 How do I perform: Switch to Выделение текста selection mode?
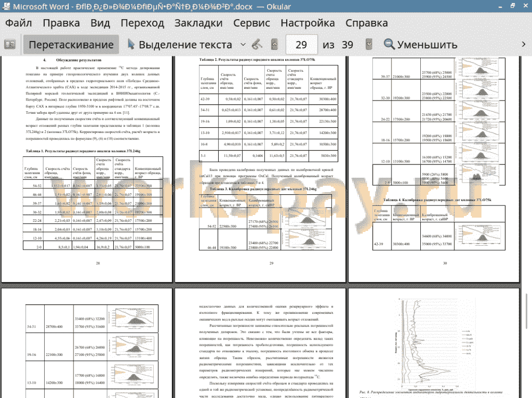coord(180,45)
